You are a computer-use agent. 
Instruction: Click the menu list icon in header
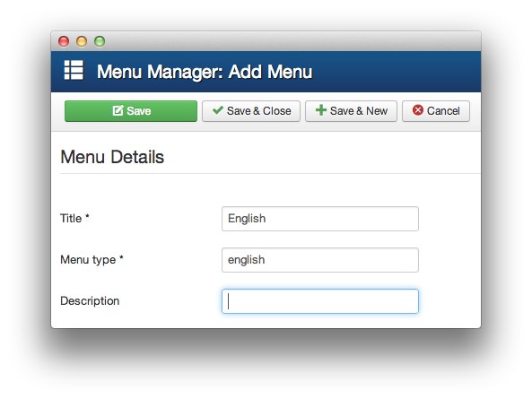coord(74,70)
